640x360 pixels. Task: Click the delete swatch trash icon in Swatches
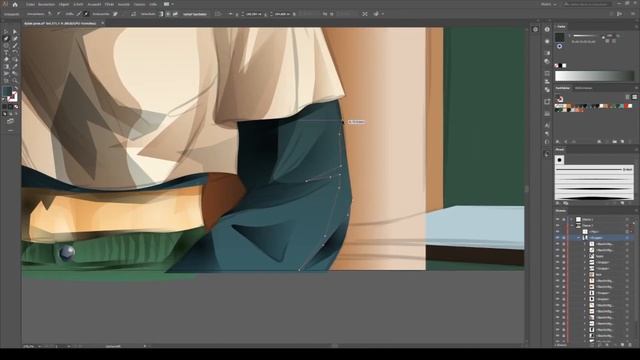click(x=631, y=142)
